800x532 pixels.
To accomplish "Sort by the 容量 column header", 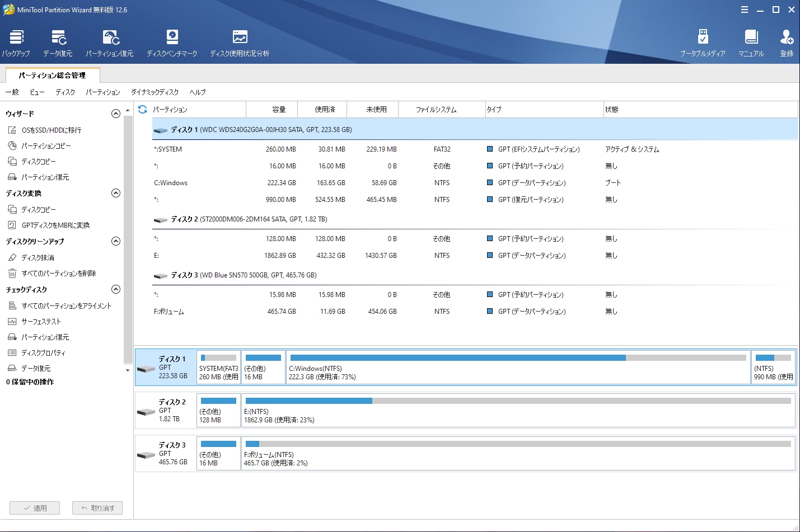I will click(x=272, y=110).
